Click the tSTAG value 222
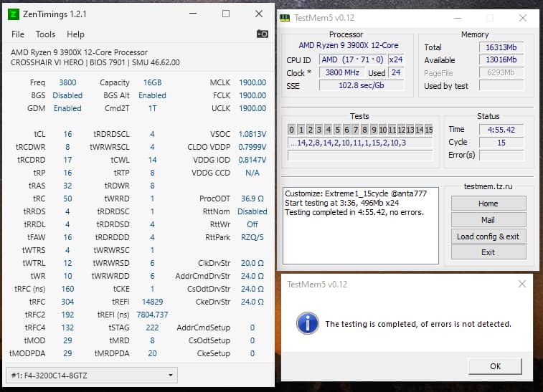This screenshot has height=392, width=543. click(x=152, y=328)
